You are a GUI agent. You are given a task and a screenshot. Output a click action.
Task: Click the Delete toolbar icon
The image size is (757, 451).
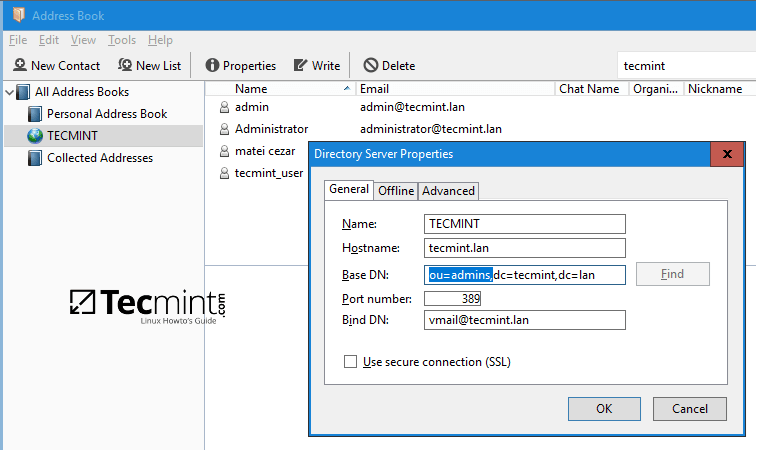point(370,66)
